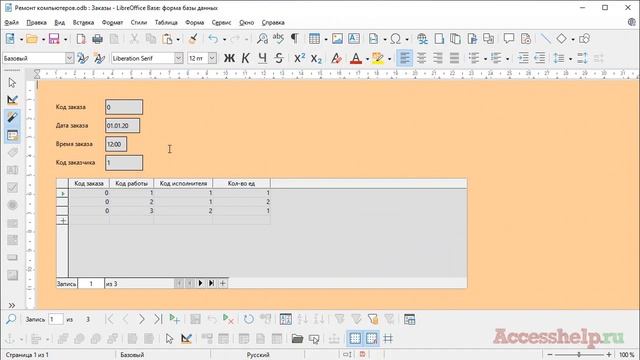Click Form Navigator icon in left sidebar
This screenshot has height=360, width=640.
tap(12, 135)
